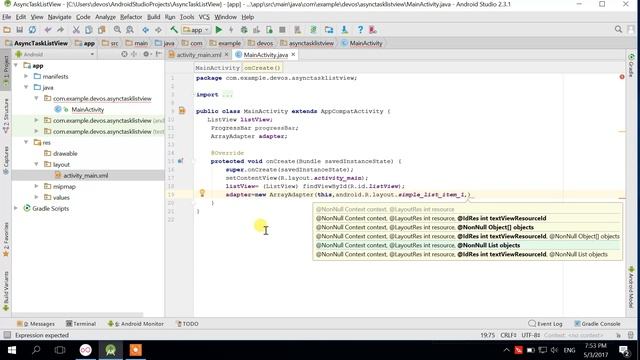Image resolution: width=640 pixels, height=360 pixels.
Task: Click the Open folder toolbar icon
Action: pos(7,30)
